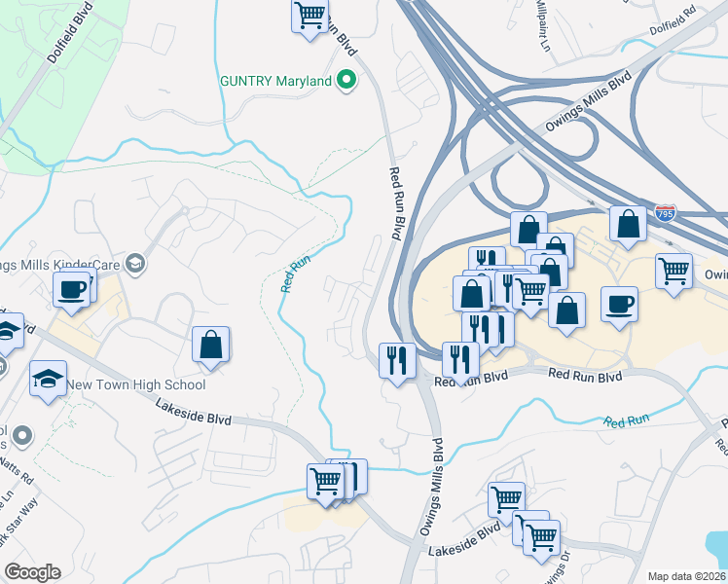728x584 pixels.
Task: Click the Owings Mills KinderCare label text
Action: coord(60,265)
